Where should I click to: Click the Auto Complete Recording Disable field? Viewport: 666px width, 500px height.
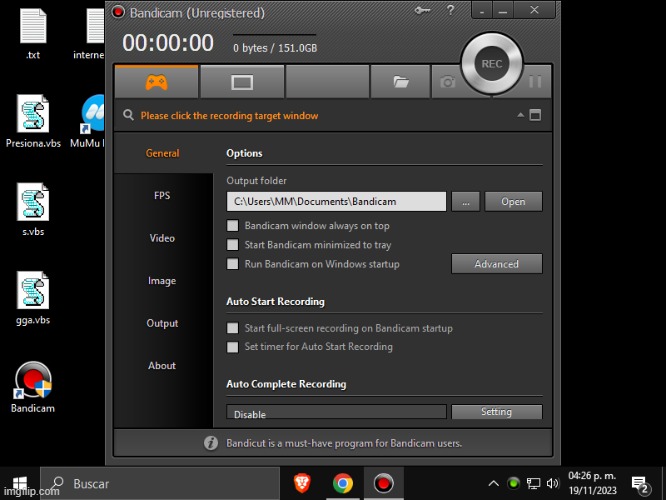[x=336, y=412]
